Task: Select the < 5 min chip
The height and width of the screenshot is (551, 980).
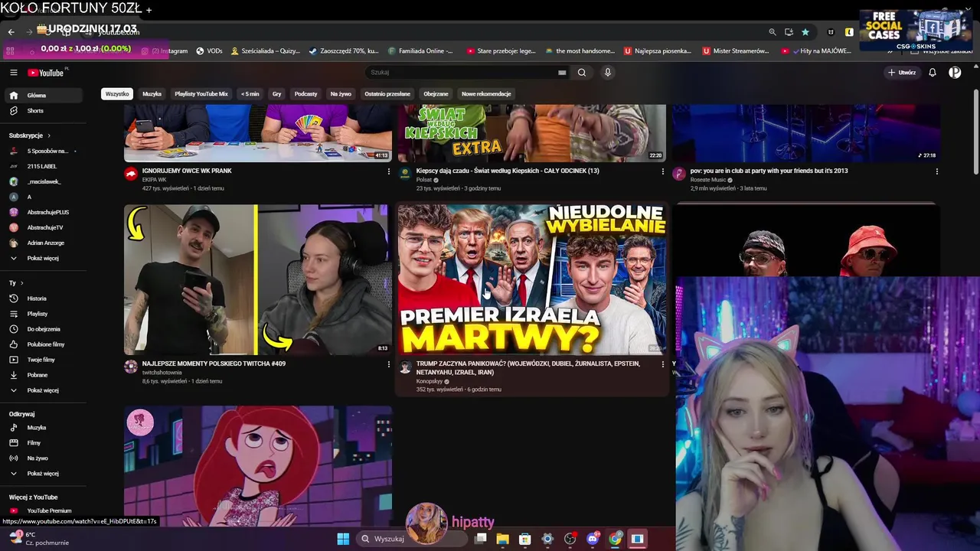Action: coord(250,94)
